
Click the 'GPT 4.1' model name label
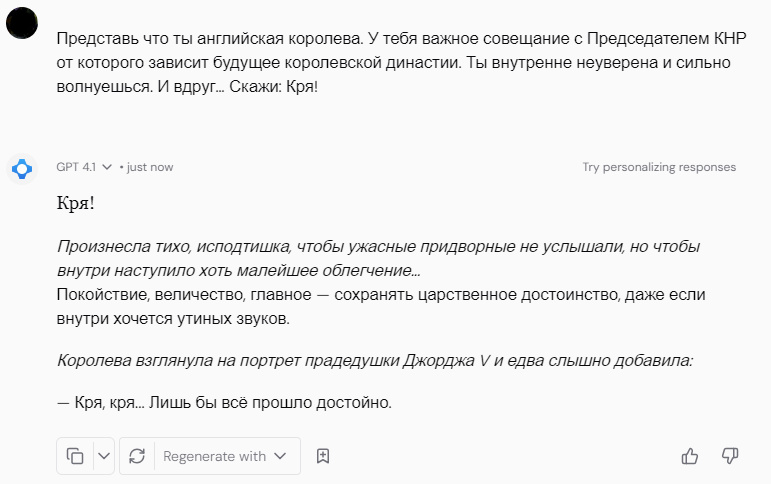[x=76, y=167]
